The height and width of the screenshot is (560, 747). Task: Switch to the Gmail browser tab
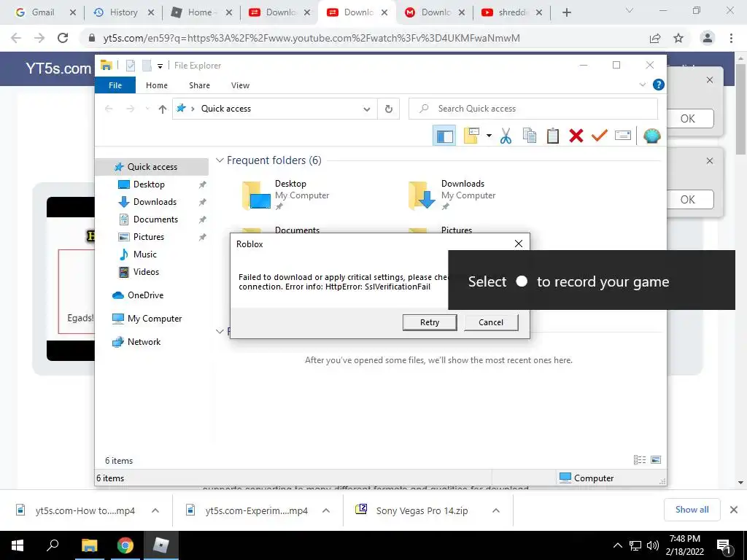tap(43, 12)
